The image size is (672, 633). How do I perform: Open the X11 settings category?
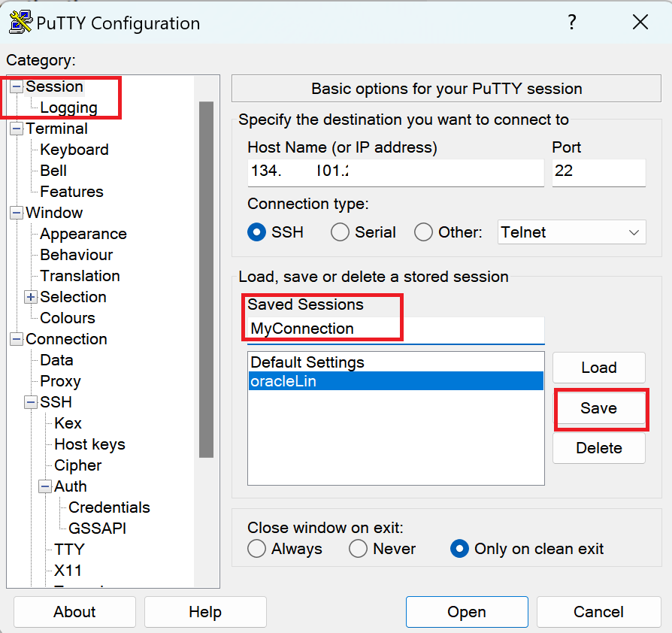(x=68, y=571)
